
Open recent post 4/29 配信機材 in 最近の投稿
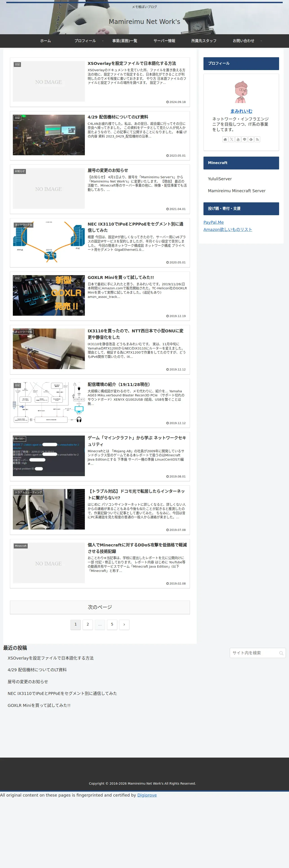pos(37,670)
